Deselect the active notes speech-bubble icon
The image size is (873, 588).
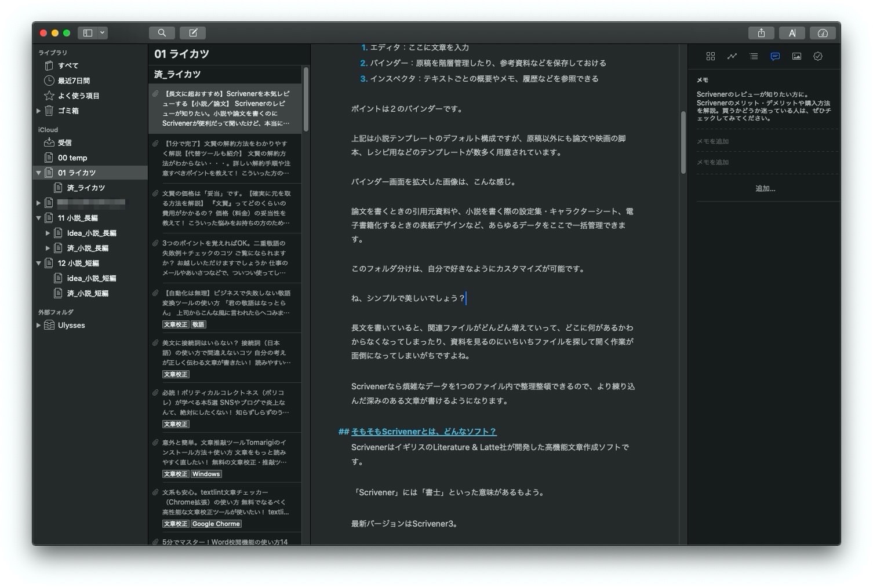pos(775,56)
